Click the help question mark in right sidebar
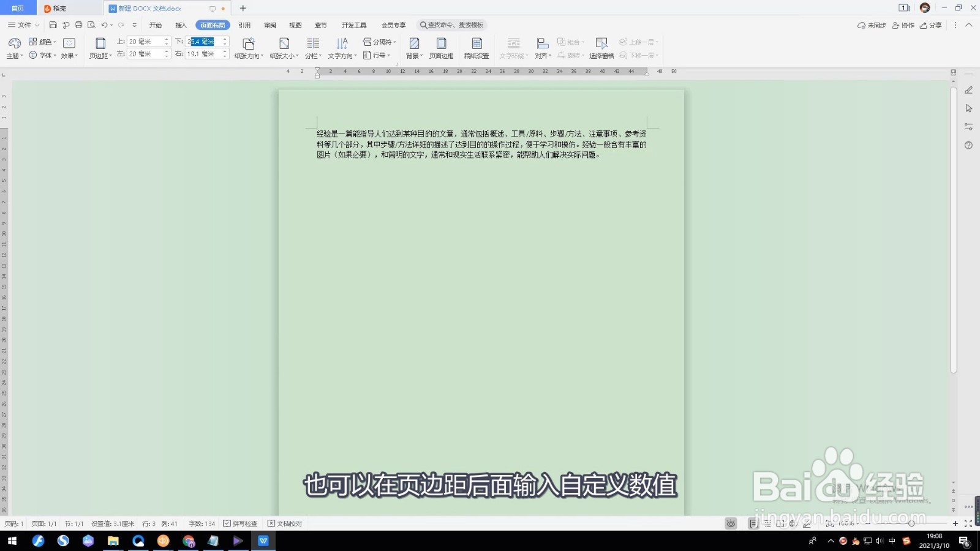Viewport: 980px width, 551px height. pos(968,145)
